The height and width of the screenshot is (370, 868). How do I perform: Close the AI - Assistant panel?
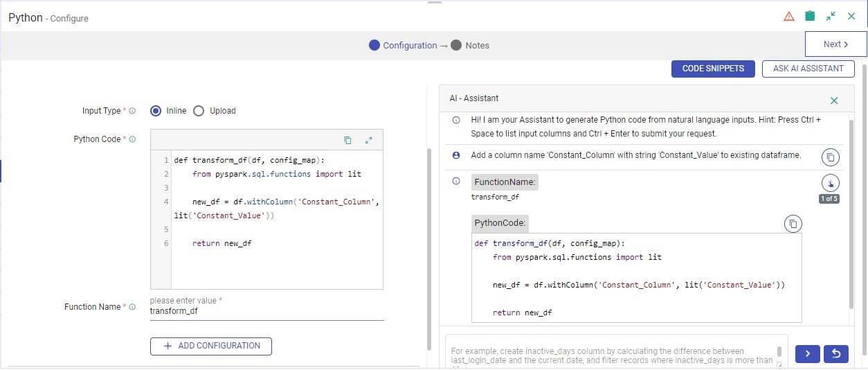point(834,100)
